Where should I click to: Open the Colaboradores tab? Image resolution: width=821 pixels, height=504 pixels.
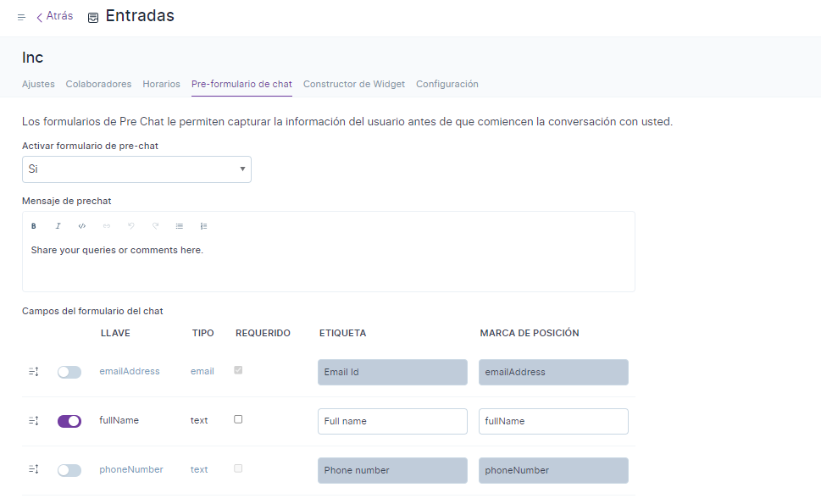98,84
